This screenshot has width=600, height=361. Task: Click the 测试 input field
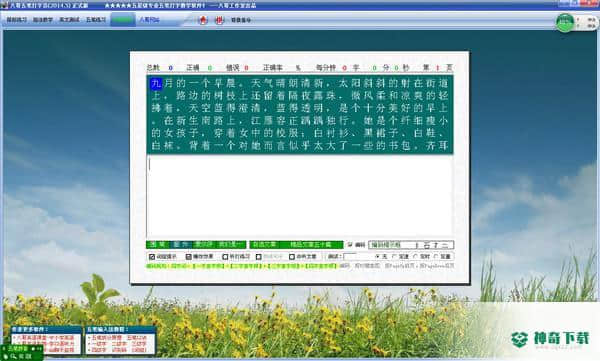[350, 256]
